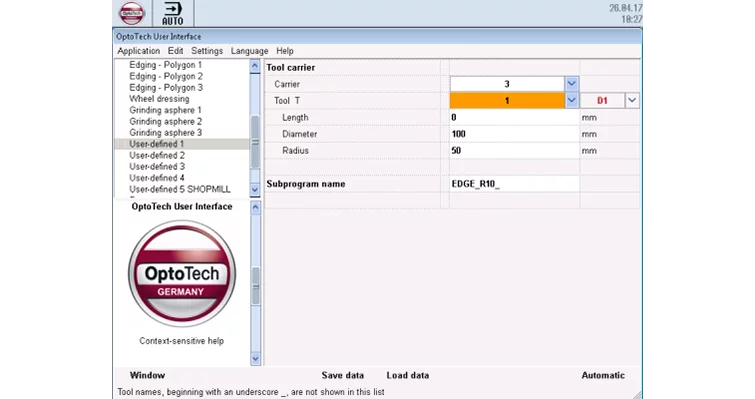Select Wheel dressing in program list

(159, 99)
